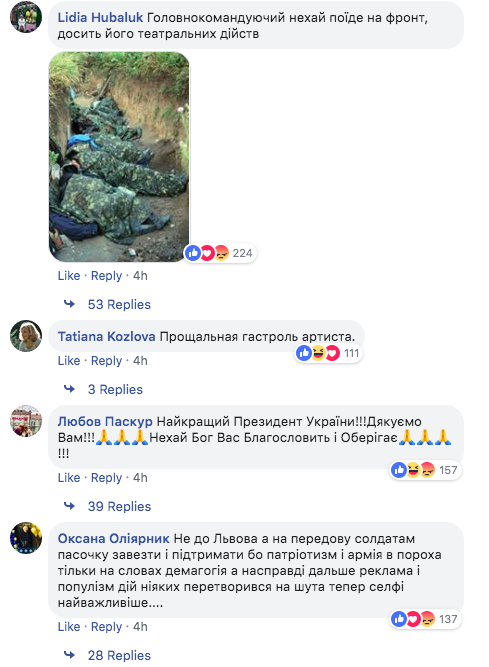Open Lidia Hubaluk's profile avatar
The width and height of the screenshot is (489, 667).
(x=26, y=17)
